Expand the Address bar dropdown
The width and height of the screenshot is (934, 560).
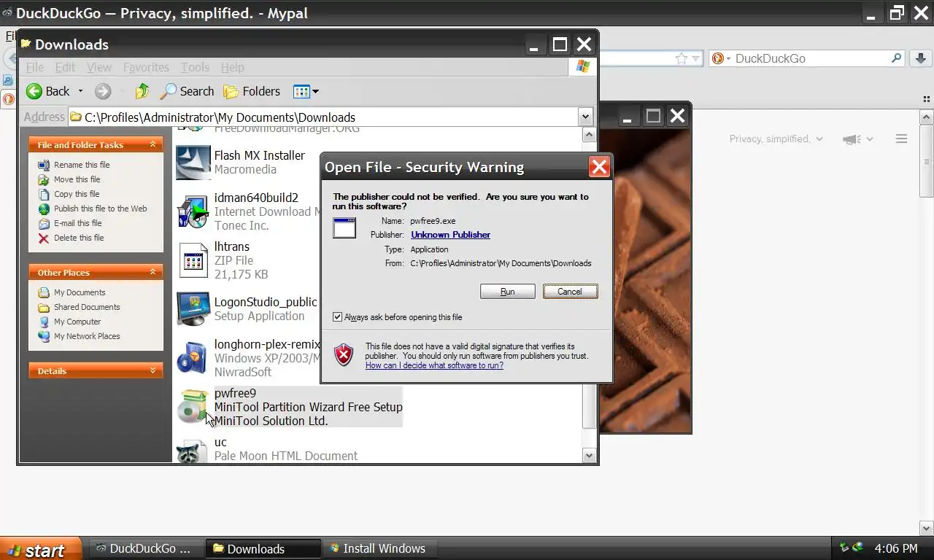click(585, 117)
